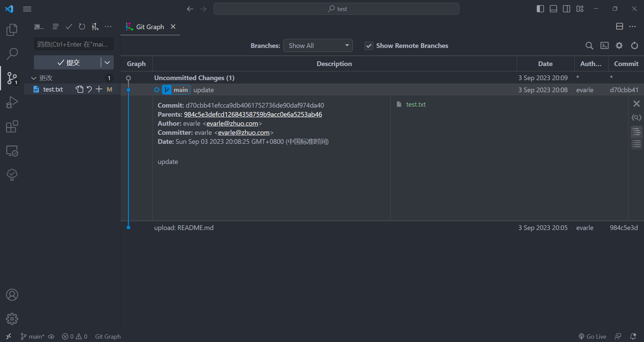The height and width of the screenshot is (342, 644).
Task: Open the tree-shaped extension view icon
Action: click(12, 175)
